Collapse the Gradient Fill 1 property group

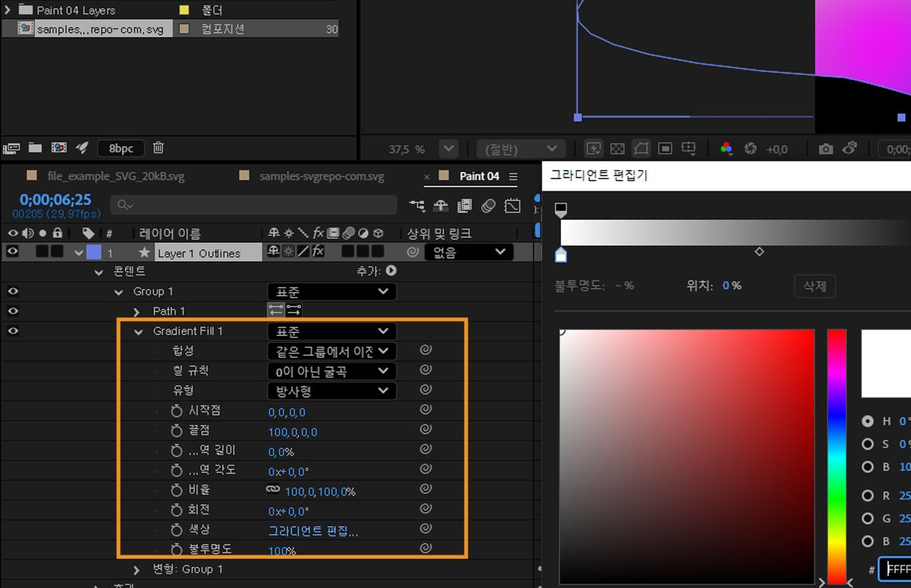(138, 331)
